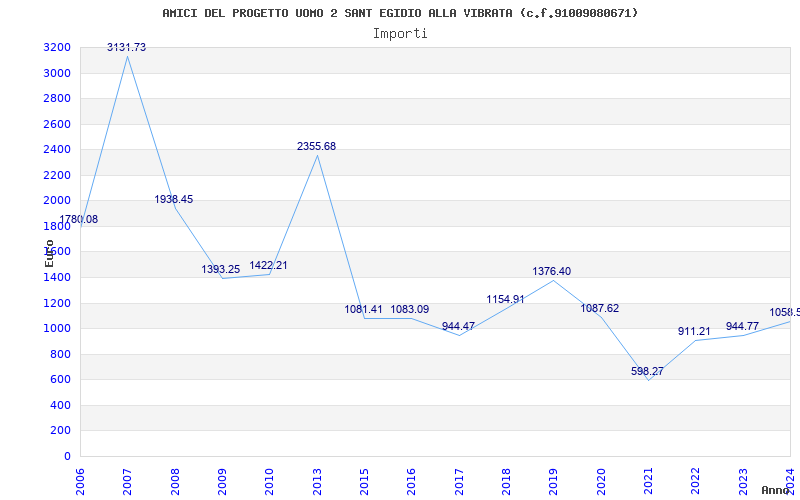
Task: Click the 1081.41 data label
Action: (363, 309)
